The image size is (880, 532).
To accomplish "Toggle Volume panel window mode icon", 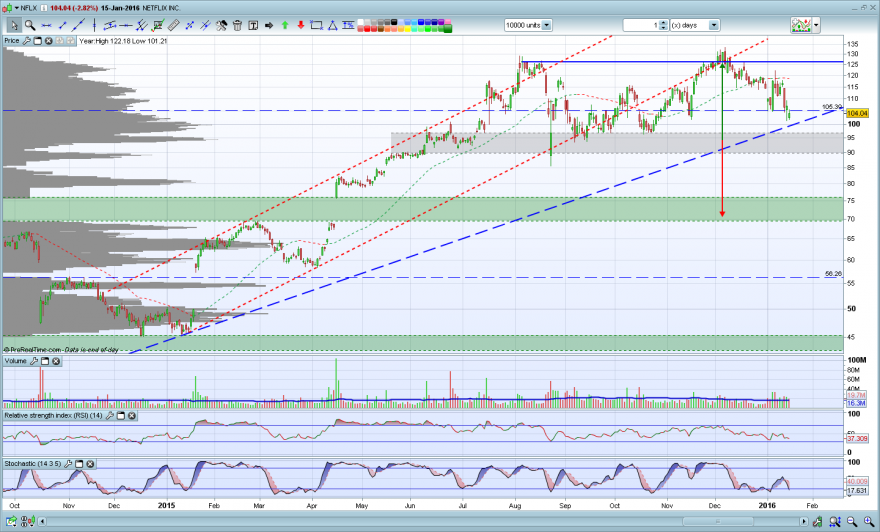I will (45, 361).
